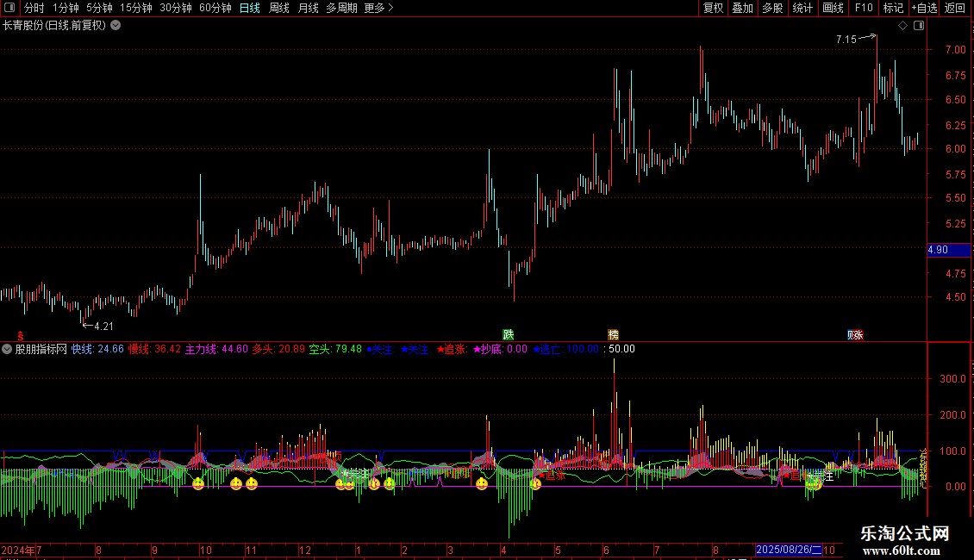Image resolution: width=974 pixels, height=560 pixels.
Task: Click the 2025/08/26/二 date label
Action: point(789,550)
